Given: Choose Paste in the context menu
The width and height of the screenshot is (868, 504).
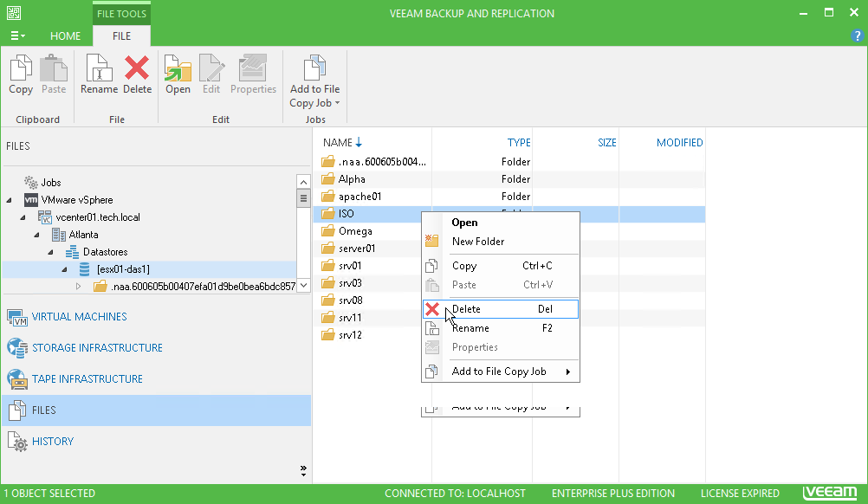Looking at the screenshot, I should tap(501, 285).
